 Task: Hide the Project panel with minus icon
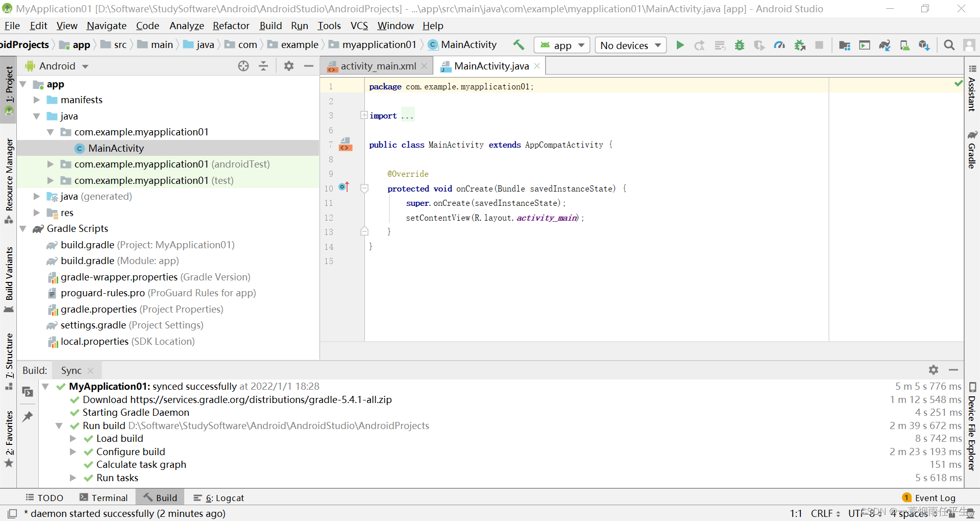point(308,66)
